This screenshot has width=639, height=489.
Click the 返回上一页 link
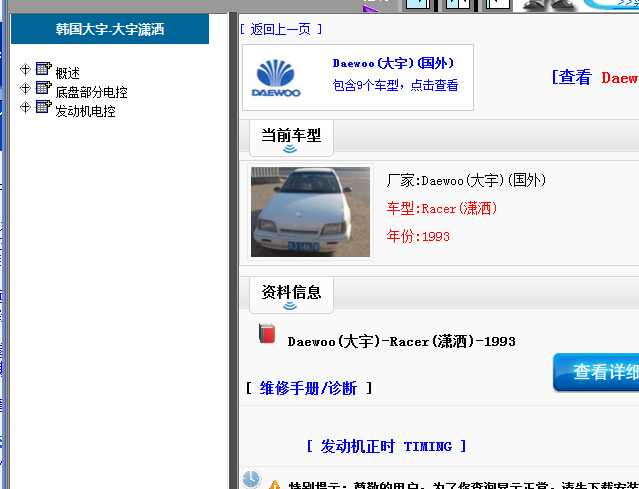(x=281, y=29)
